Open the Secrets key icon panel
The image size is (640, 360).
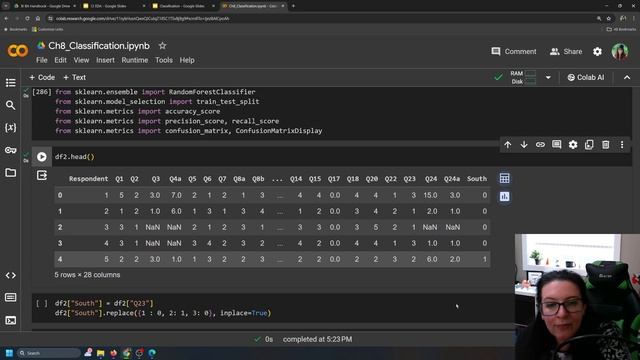[x=11, y=150]
